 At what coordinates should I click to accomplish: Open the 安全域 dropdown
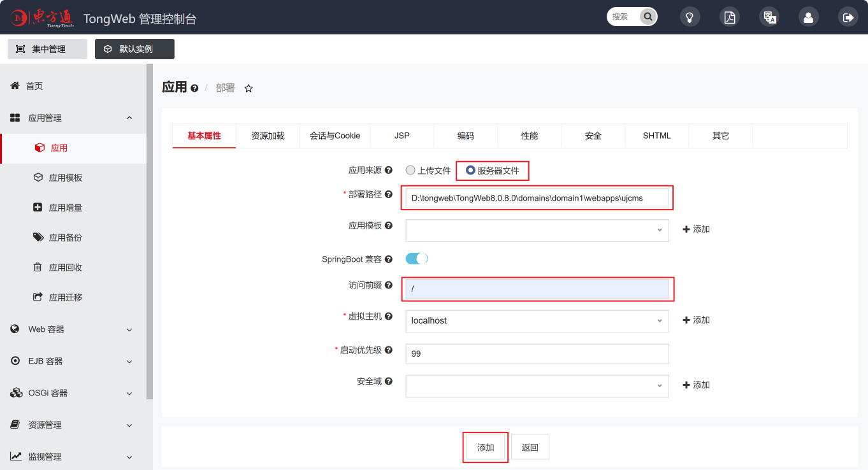point(537,386)
